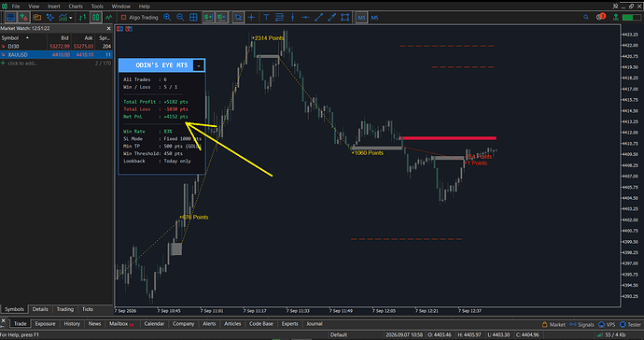Open the Help menu
Screen dimensions: 644x340
144,7
